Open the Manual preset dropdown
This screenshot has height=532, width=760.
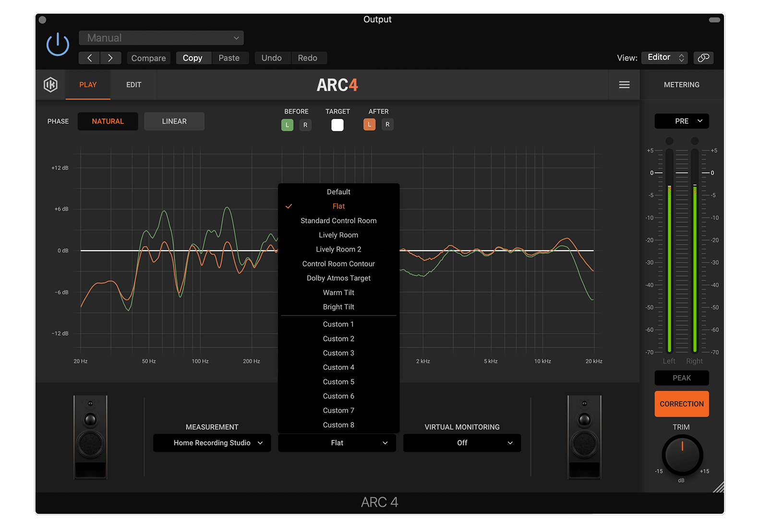(x=161, y=38)
